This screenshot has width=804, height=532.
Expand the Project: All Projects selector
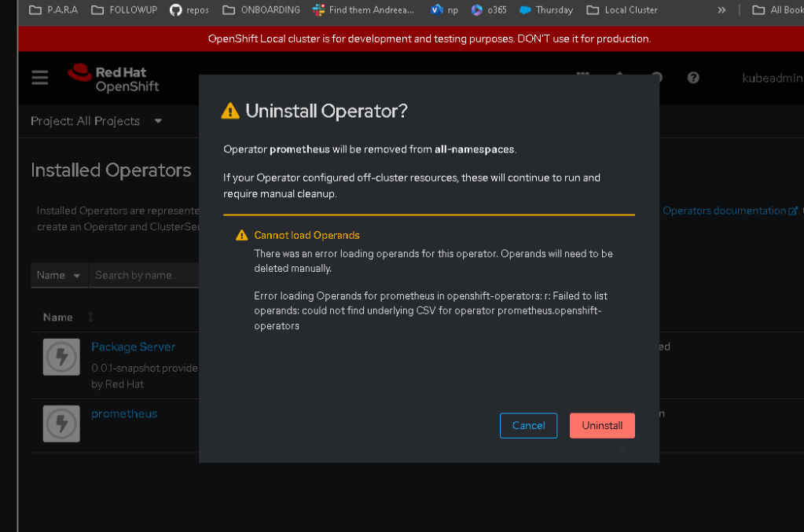(97, 121)
